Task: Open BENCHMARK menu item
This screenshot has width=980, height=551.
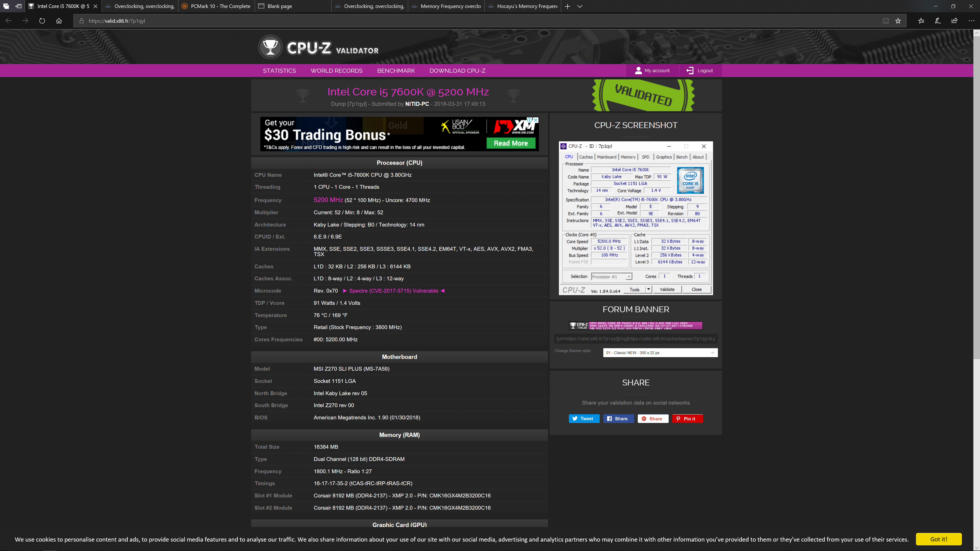Action: pyautogui.click(x=396, y=70)
